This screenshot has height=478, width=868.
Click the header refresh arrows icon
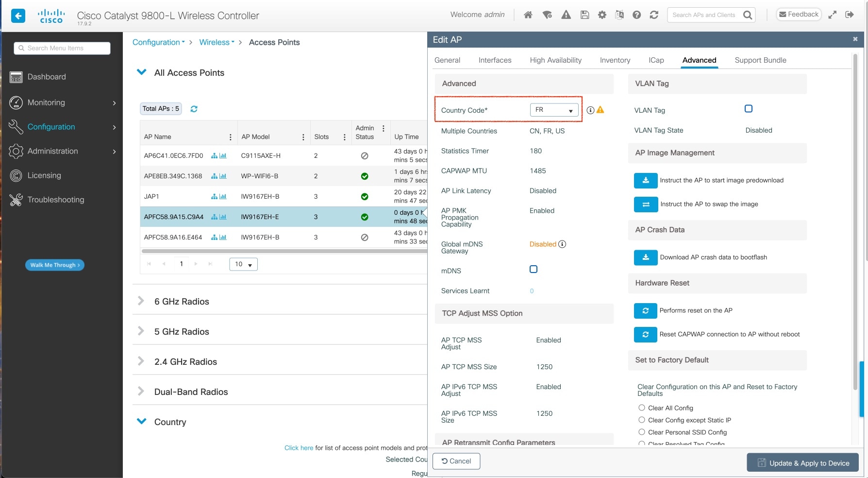click(654, 15)
